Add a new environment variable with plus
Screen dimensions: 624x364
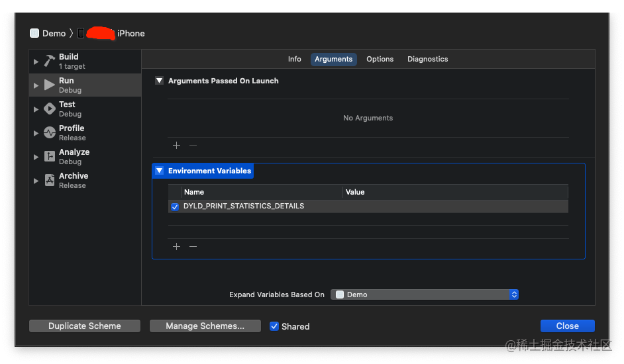[x=176, y=247]
